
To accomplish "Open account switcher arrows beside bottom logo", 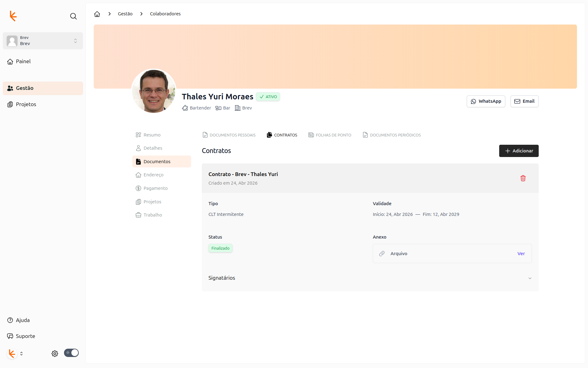I will [x=21, y=354].
